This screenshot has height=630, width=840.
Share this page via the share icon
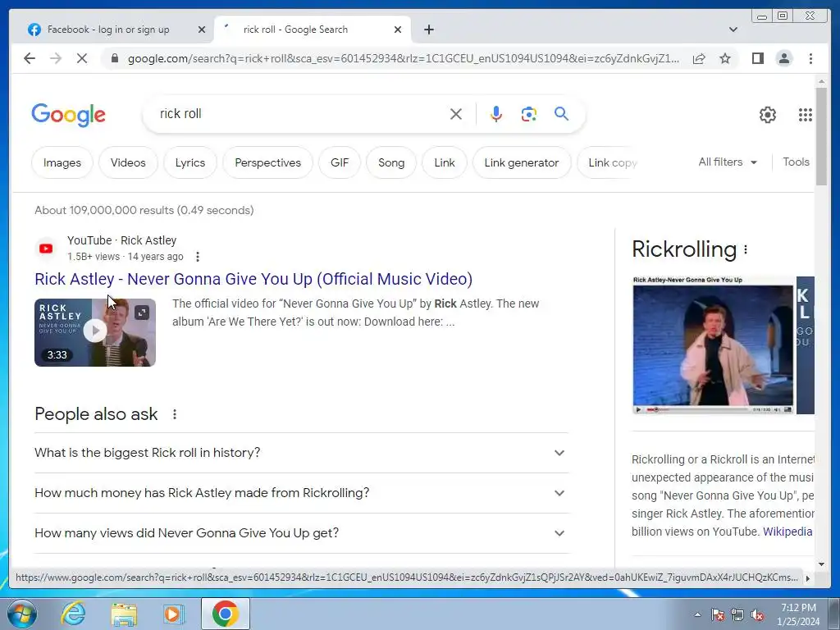699,58
